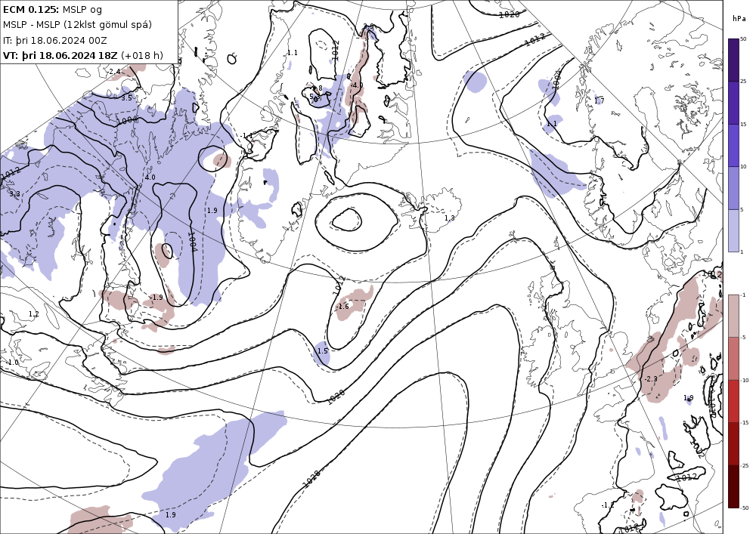
Task: Click the '1028' isobar label
Action: tap(311, 479)
